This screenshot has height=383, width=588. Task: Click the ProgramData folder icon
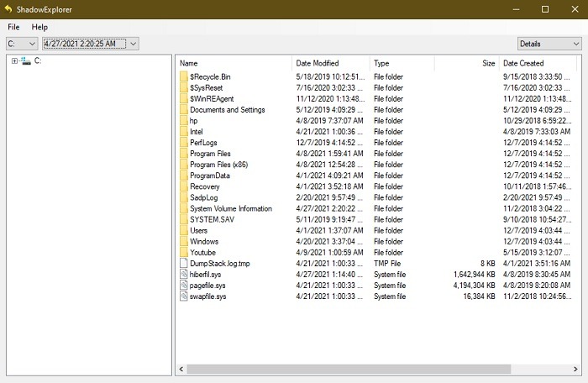tap(184, 176)
